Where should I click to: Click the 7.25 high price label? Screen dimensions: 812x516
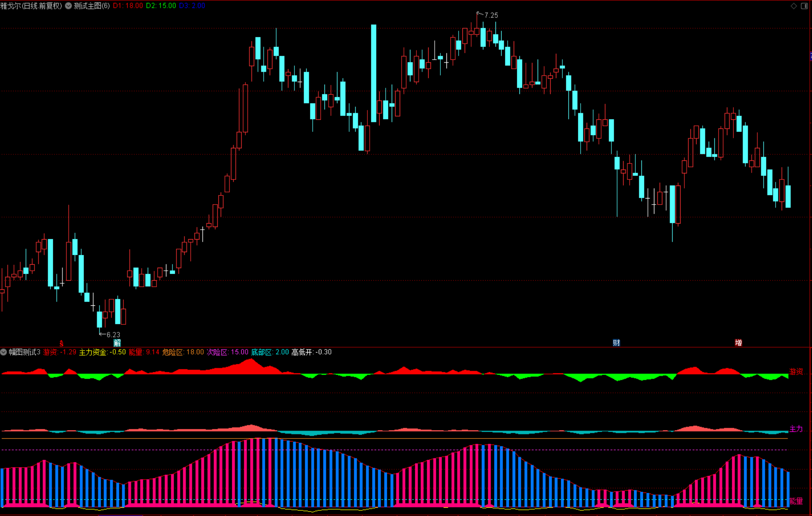[491, 15]
